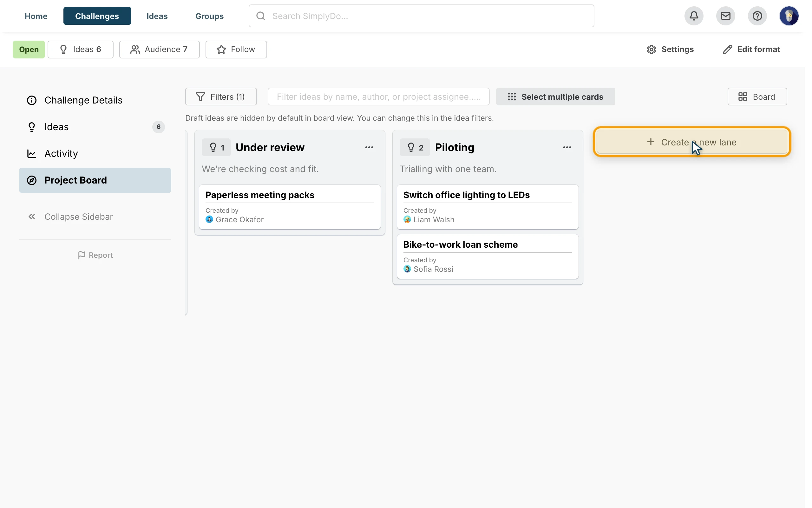The width and height of the screenshot is (812, 508).
Task: Click Liam Walsh's avatar on the LED card
Action: (407, 219)
